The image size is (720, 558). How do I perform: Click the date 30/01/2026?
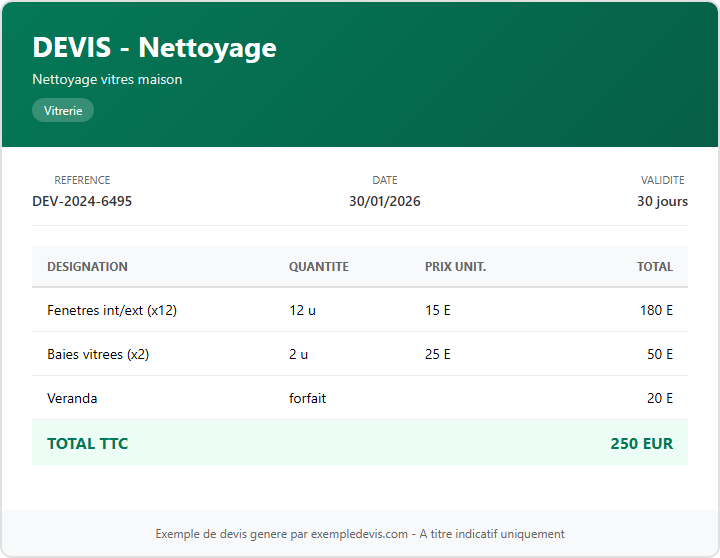(384, 201)
